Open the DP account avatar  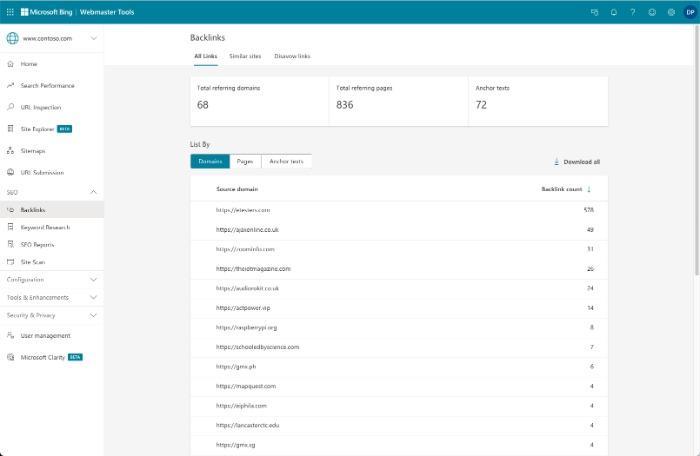tap(690, 12)
